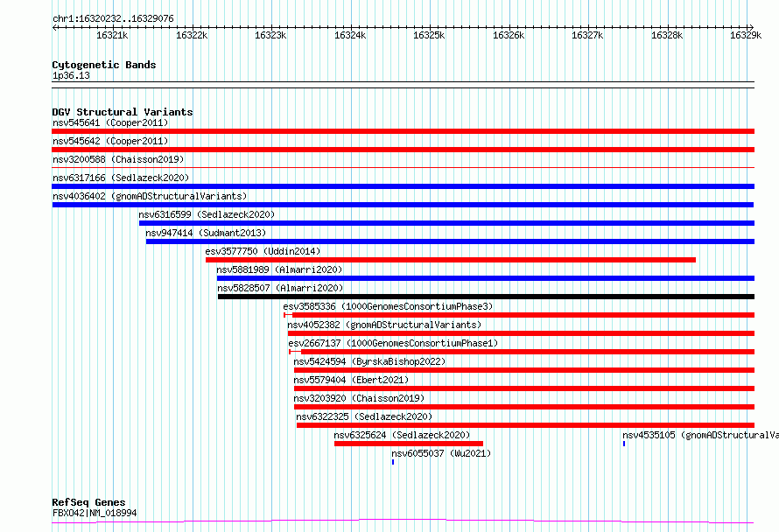Select red bar under nsv4052382
Screen dimensions: 779x532
pos(521,333)
